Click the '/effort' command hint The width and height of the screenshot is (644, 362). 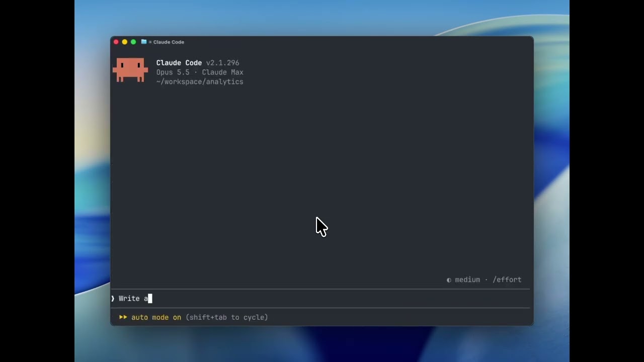[507, 280]
